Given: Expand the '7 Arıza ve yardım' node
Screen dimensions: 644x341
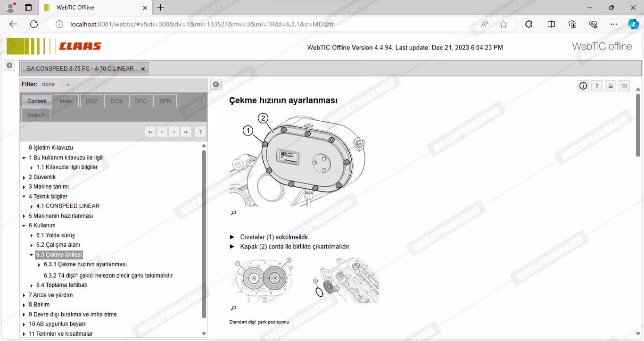Looking at the screenshot, I should (x=24, y=295).
